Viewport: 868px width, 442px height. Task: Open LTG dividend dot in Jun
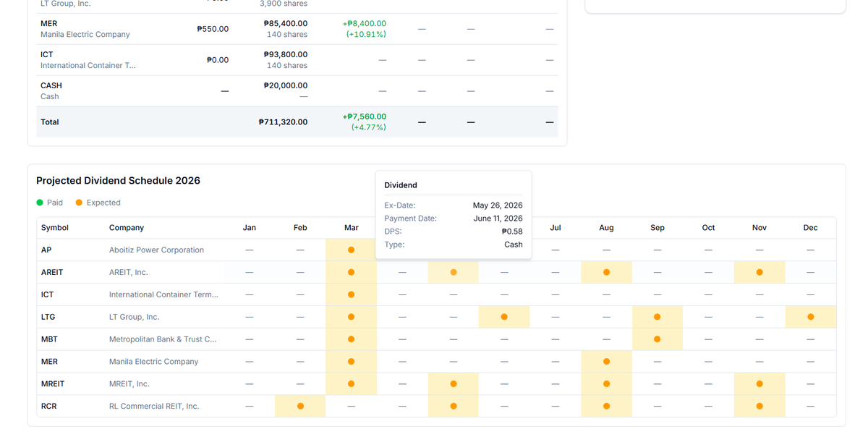[504, 317]
